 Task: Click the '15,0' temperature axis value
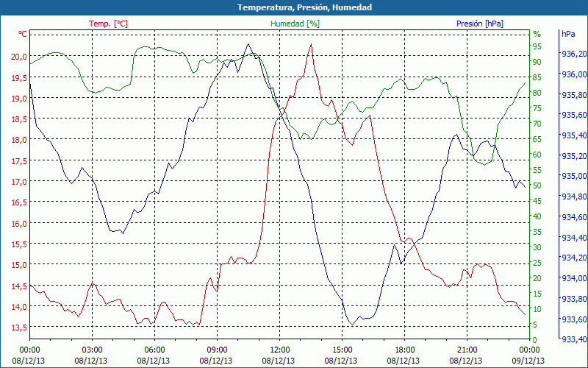(x=19, y=265)
